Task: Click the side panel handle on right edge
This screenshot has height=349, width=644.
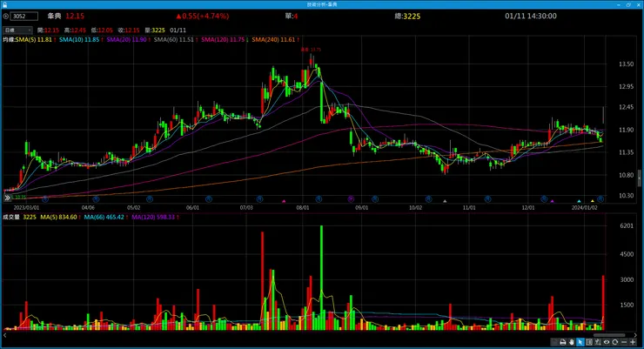Action: [x=640, y=178]
